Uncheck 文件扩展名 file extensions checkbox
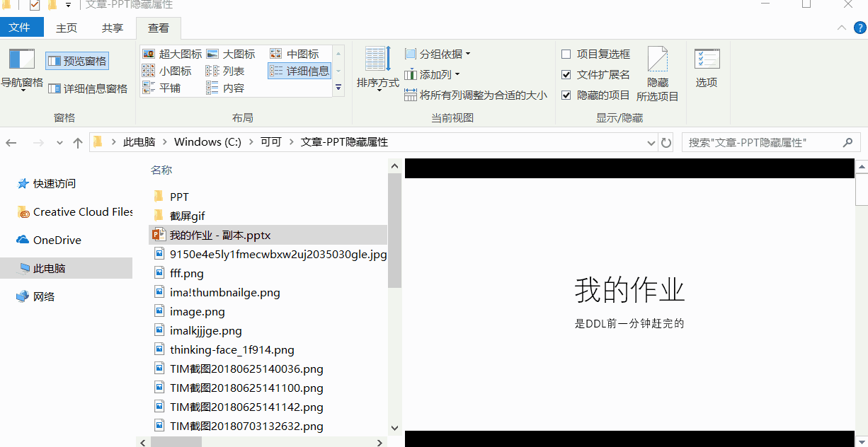Viewport: 868px width, 447px height. click(566, 74)
